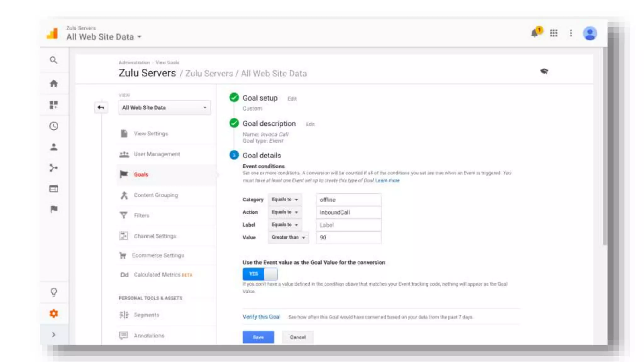Toggle the YES switch for Event value

pos(260,274)
